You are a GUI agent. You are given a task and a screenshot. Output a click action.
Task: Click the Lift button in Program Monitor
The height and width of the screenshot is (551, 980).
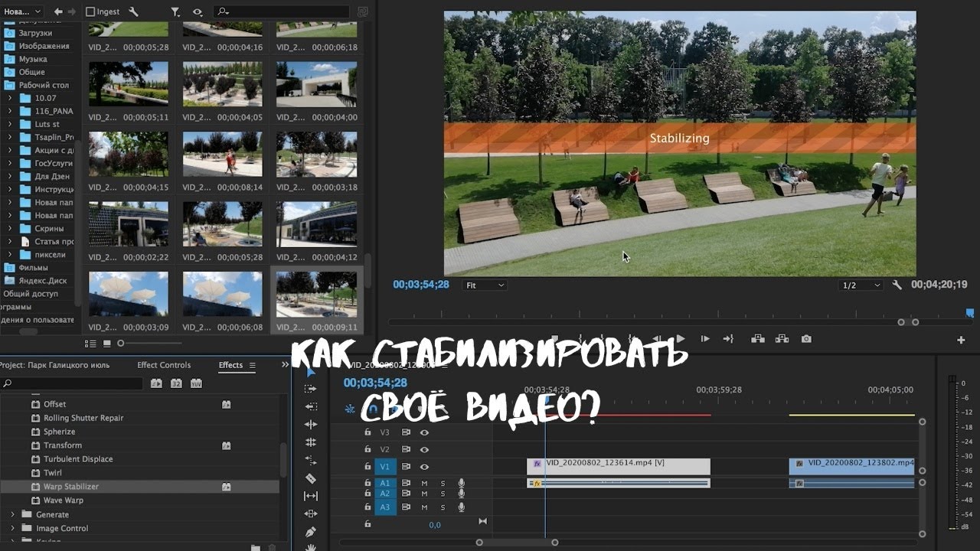coord(757,338)
